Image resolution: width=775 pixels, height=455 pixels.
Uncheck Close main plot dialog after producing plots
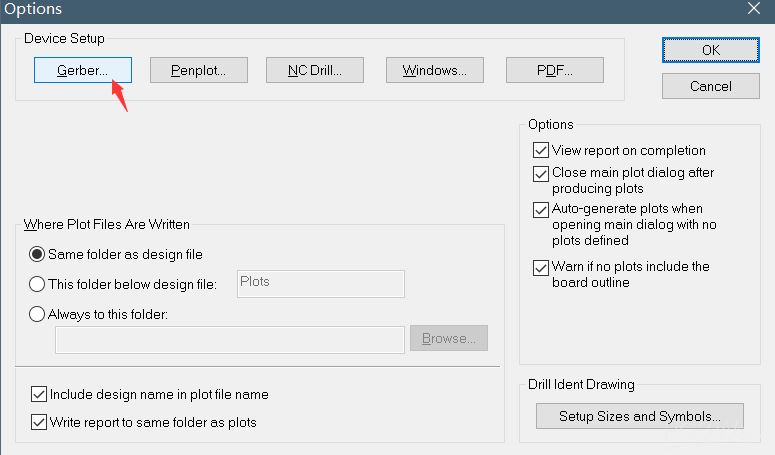[541, 173]
